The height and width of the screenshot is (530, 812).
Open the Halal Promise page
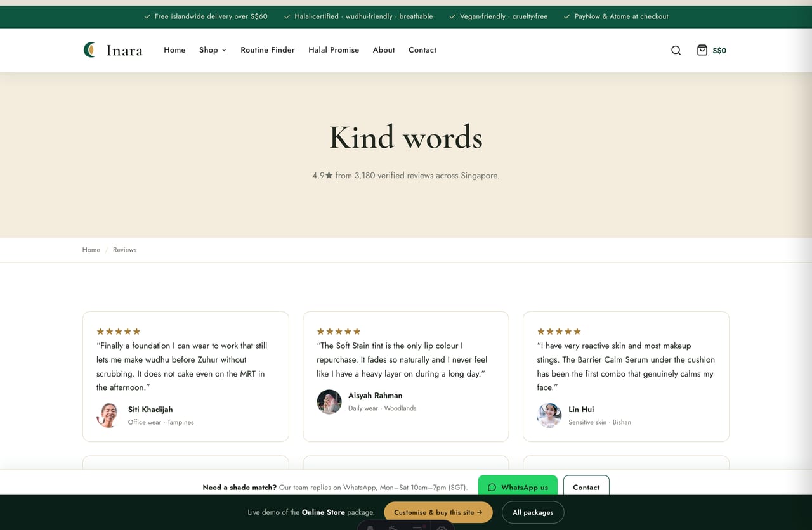(x=334, y=50)
